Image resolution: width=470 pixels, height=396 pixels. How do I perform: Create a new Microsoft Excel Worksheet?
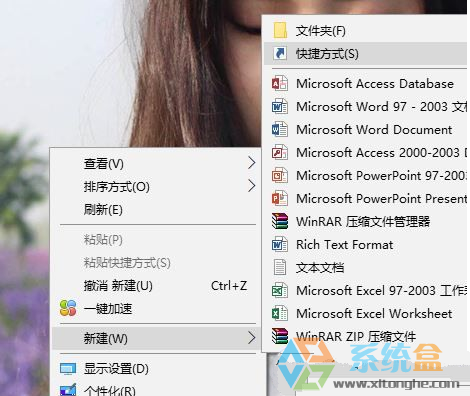tap(365, 313)
